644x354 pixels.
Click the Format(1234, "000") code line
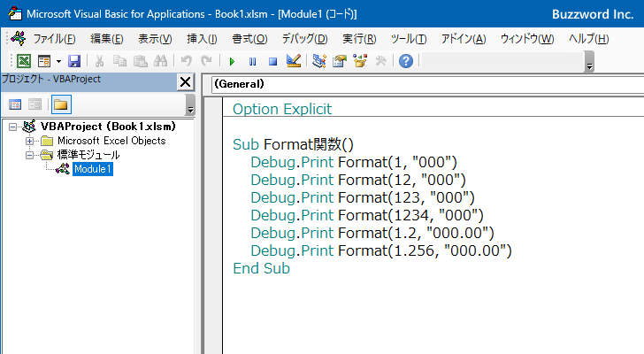click(x=367, y=215)
